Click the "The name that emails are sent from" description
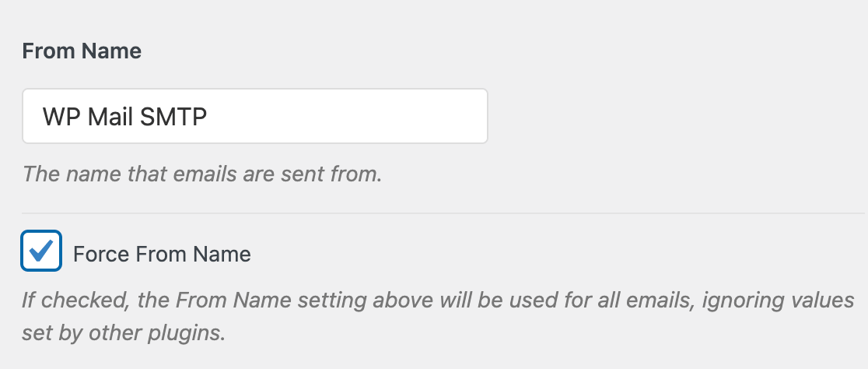The image size is (868, 369). (202, 174)
